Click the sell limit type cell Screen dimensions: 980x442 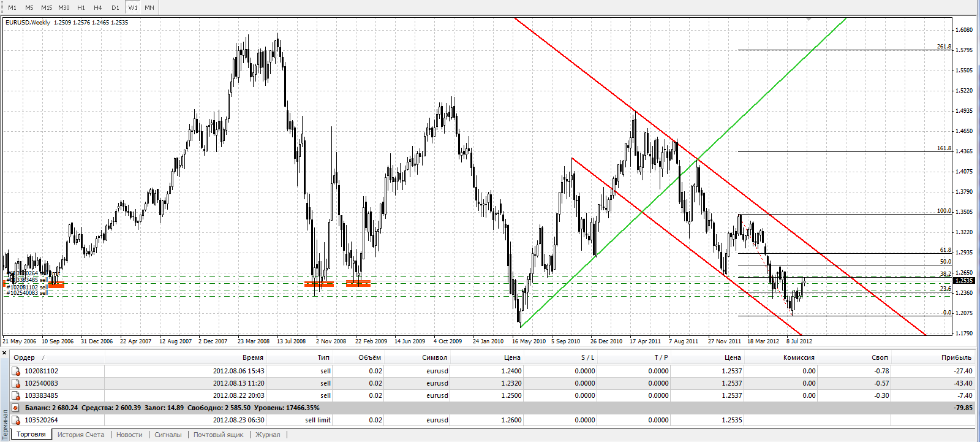tap(318, 420)
